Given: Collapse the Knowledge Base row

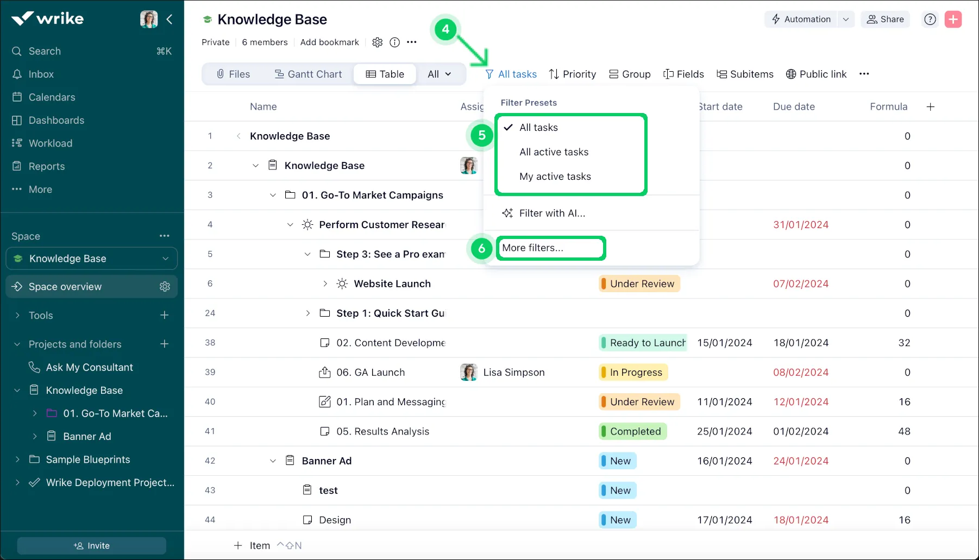Looking at the screenshot, I should (x=255, y=165).
